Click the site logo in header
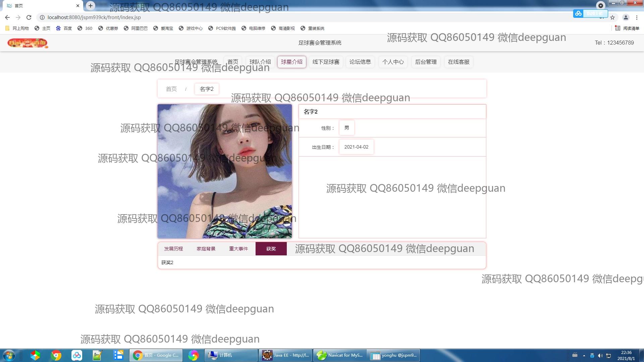 pyautogui.click(x=28, y=43)
